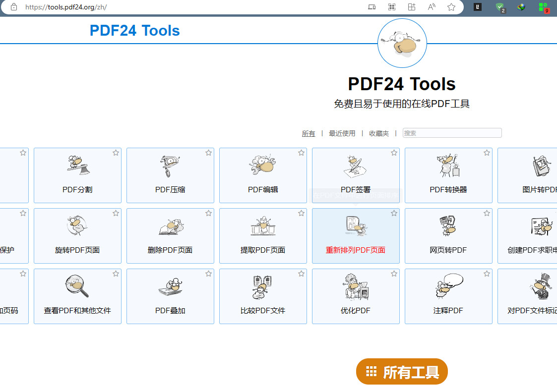This screenshot has width=557, height=392.
Task: Open the browser device/cast icon
Action: point(371,7)
